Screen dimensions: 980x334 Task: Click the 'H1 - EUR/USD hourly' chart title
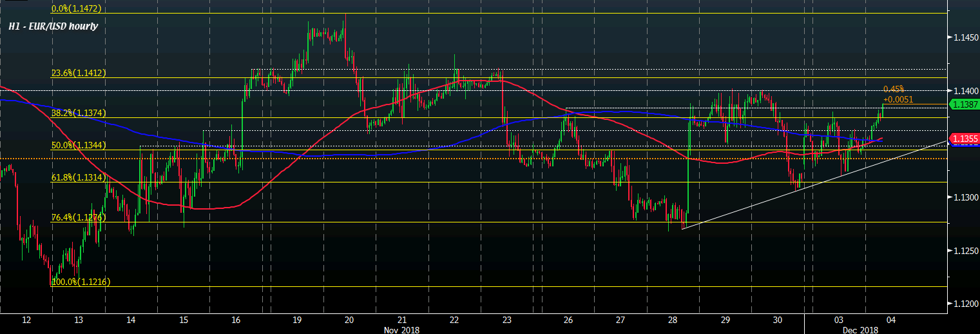[53, 27]
